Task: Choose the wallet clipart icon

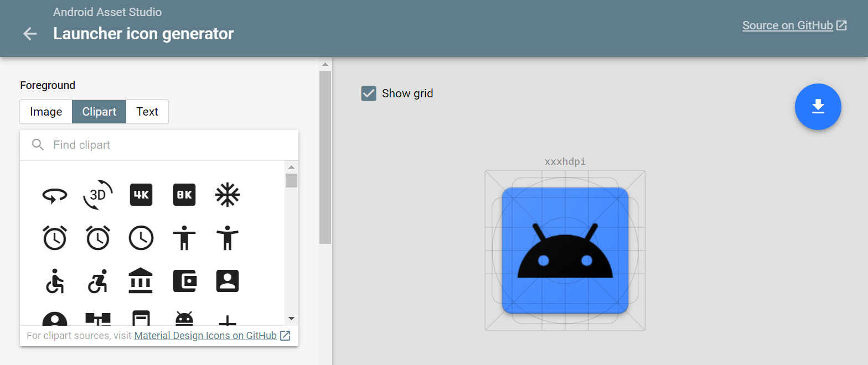Action: pos(184,281)
